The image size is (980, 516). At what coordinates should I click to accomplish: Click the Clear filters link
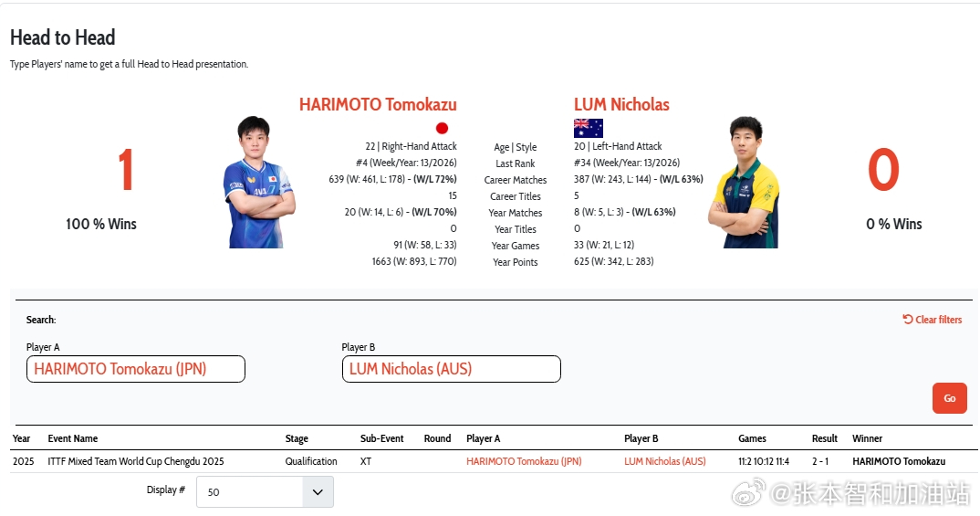pyautogui.click(x=932, y=319)
